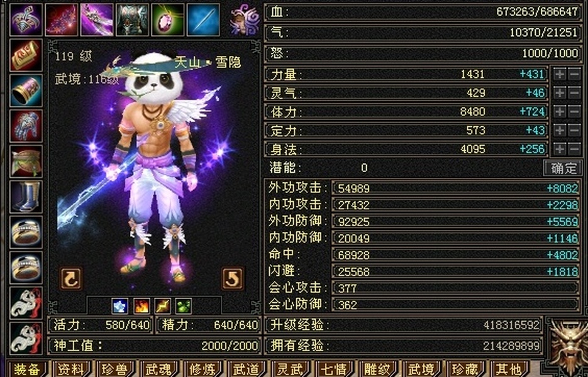The width and height of the screenshot is (588, 377).
Task: Increase 定力 with plus button
Action: point(560,130)
